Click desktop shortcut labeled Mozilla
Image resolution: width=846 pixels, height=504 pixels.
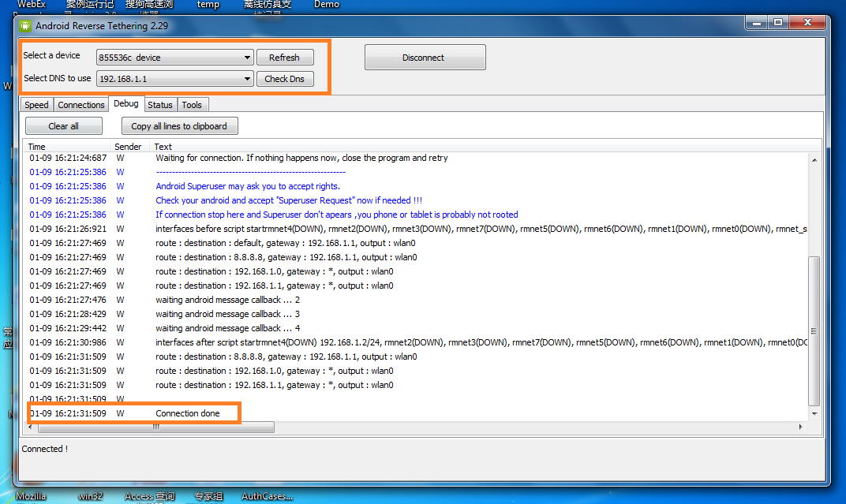tap(31, 496)
